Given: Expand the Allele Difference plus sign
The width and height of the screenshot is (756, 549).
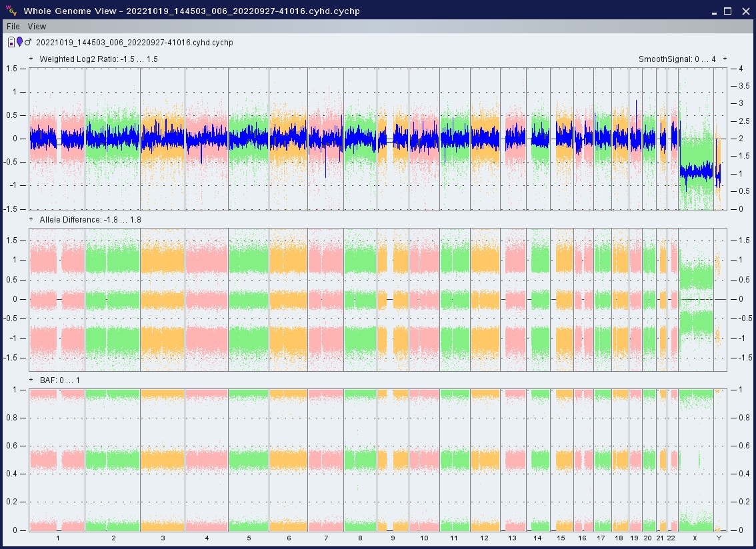Looking at the screenshot, I should point(31,219).
